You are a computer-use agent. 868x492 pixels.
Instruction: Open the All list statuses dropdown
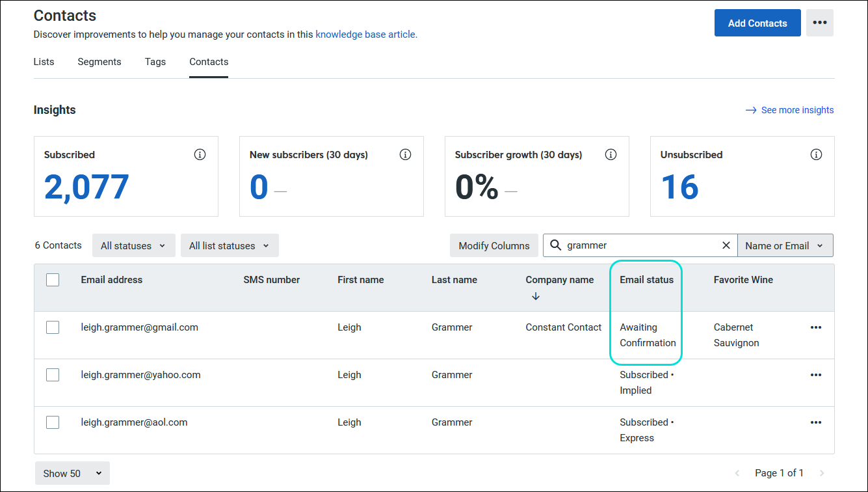230,245
